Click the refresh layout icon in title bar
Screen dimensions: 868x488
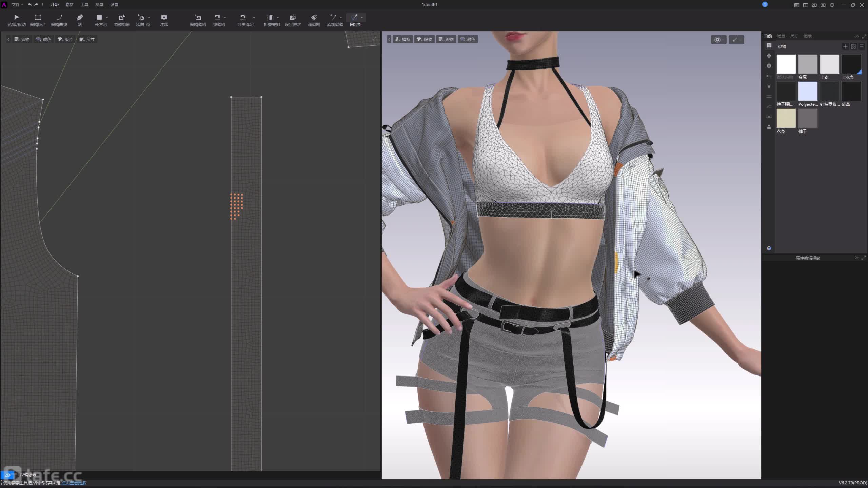(832, 5)
